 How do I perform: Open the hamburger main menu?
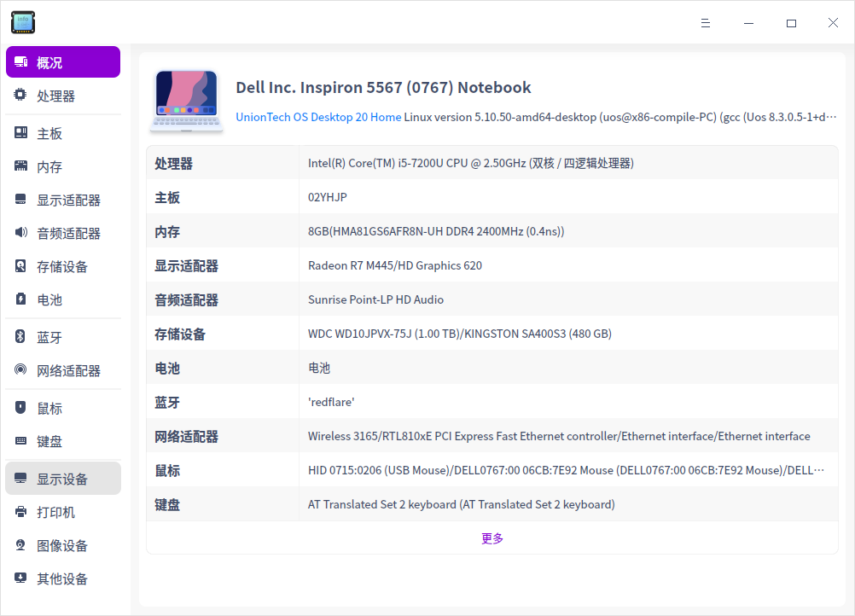705,23
